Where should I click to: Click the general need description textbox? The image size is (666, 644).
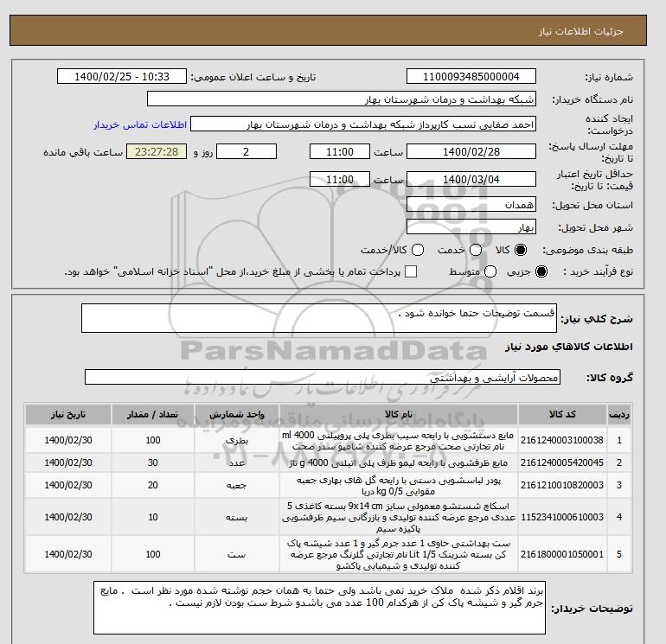319,318
